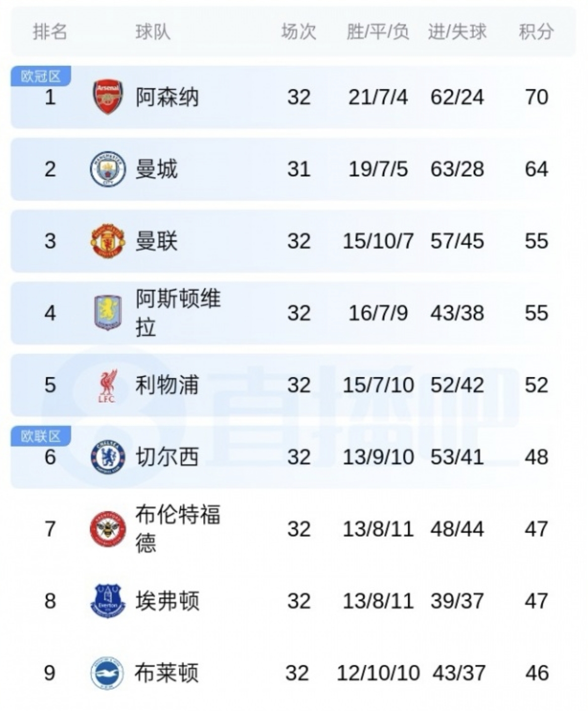The image size is (588, 711).
Task: Click the 胜/平/负 column header
Action: (x=378, y=32)
